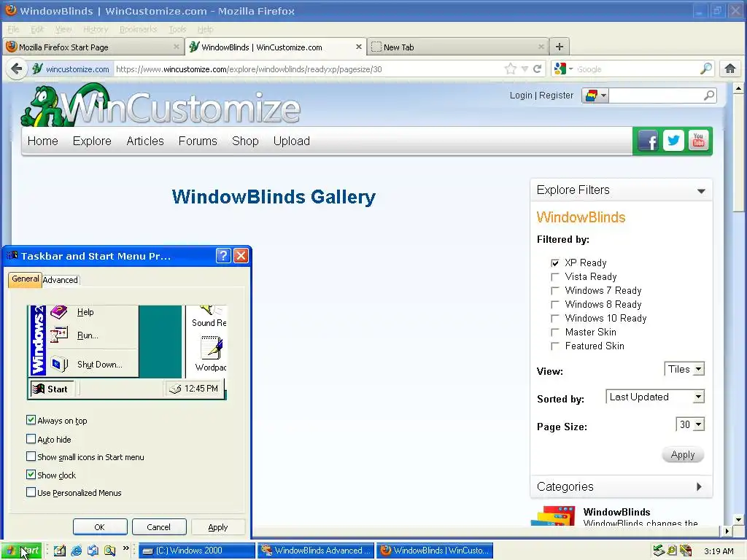Click the Firefox back arrow button
The width and height of the screenshot is (747, 560).
tap(17, 69)
